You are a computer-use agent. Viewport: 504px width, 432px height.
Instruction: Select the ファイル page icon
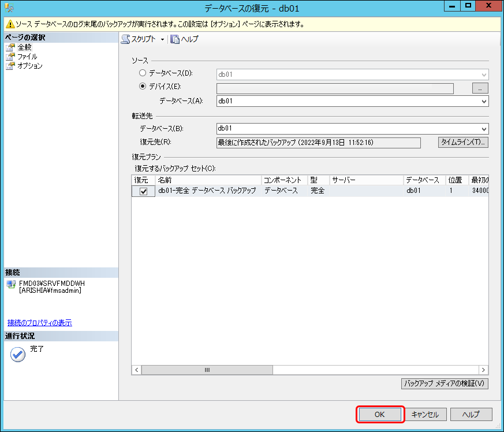coord(10,57)
